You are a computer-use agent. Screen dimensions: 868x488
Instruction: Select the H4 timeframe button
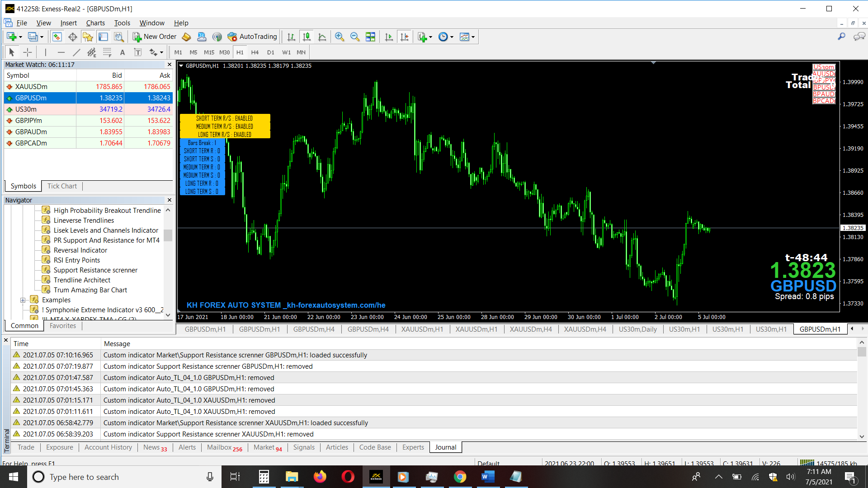pyautogui.click(x=255, y=52)
